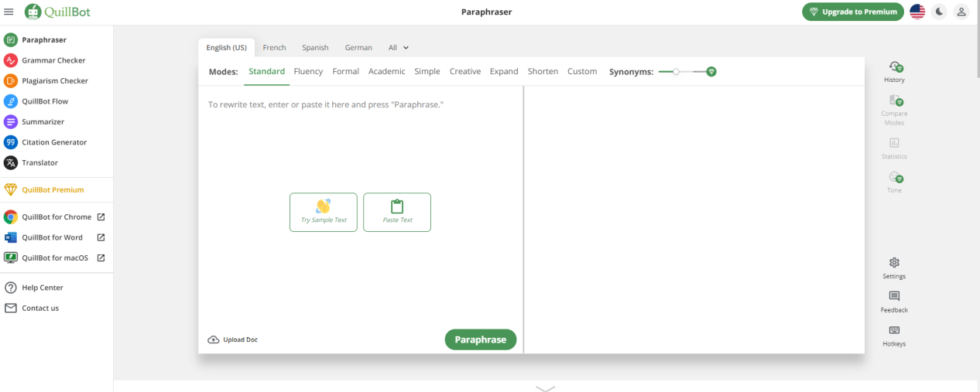This screenshot has height=392, width=980.
Task: Open QuillBot Flow
Action: click(45, 101)
